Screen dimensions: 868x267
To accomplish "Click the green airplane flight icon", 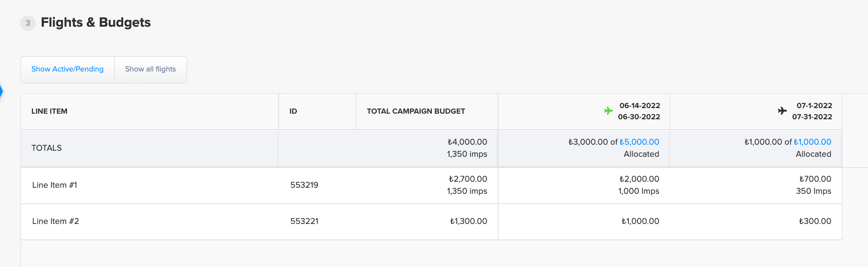I will coord(608,111).
